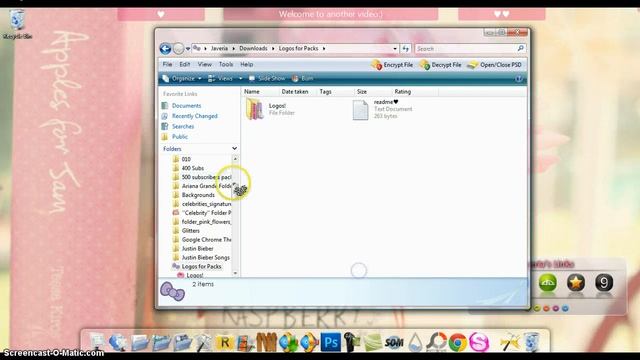This screenshot has height=360, width=640.
Task: Select Logos for Packs in the breadcrumb
Action: (x=298, y=48)
